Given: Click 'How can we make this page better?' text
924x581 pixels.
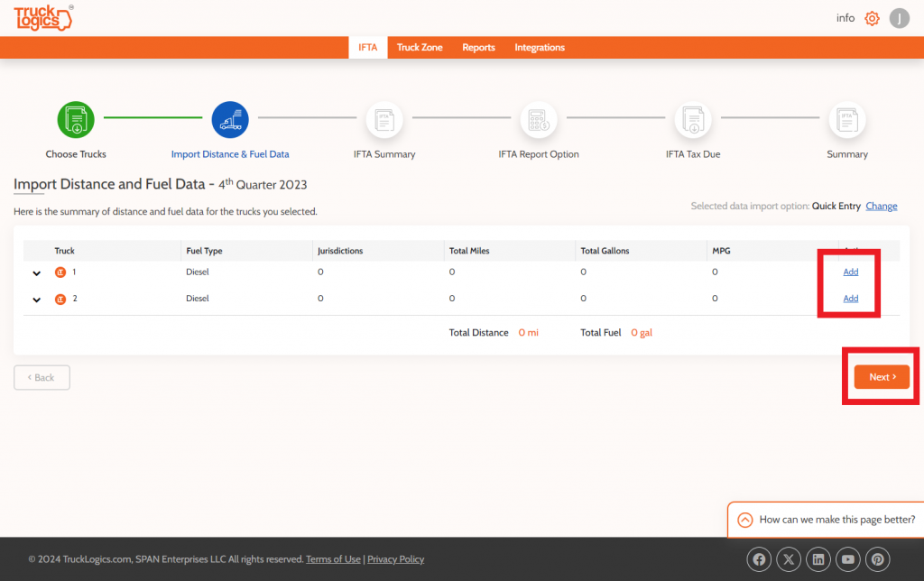Looking at the screenshot, I should coord(836,520).
